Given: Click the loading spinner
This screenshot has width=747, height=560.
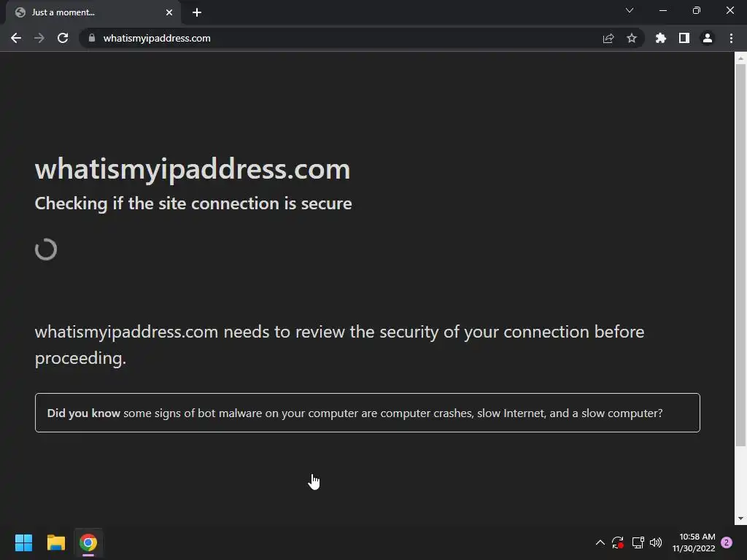Looking at the screenshot, I should click(46, 249).
